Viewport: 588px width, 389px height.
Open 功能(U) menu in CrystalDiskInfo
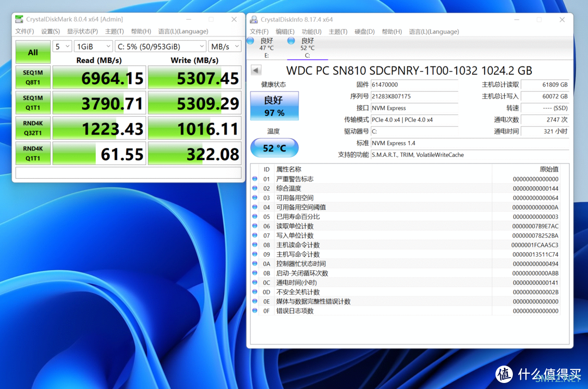coord(311,32)
